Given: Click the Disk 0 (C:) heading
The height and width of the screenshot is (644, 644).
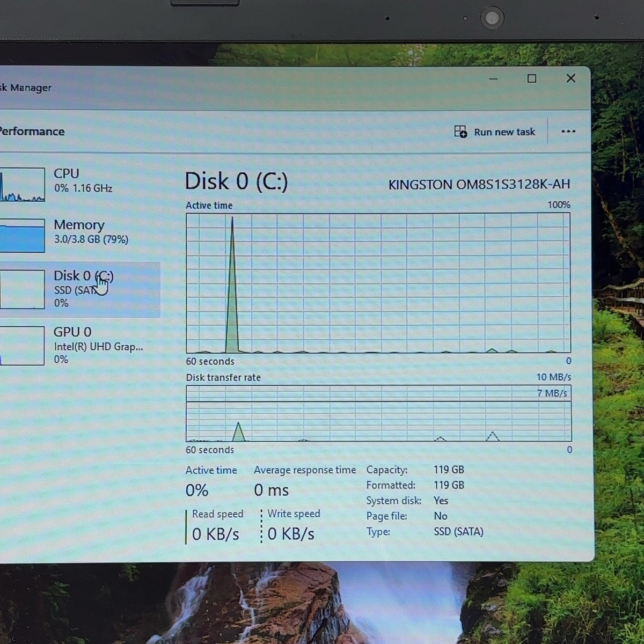Looking at the screenshot, I should click(x=236, y=182).
